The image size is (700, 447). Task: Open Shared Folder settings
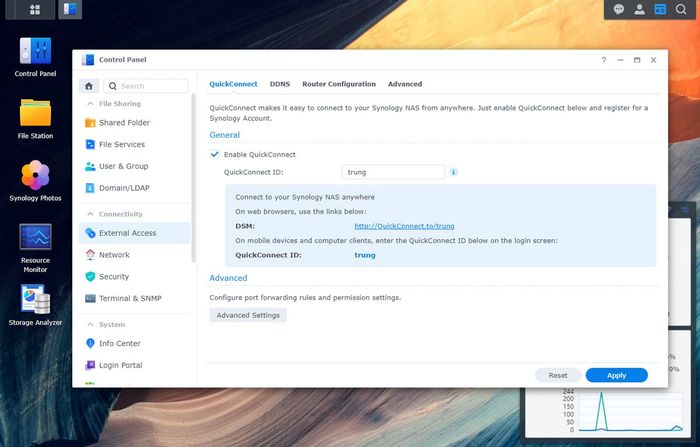click(x=134, y=122)
